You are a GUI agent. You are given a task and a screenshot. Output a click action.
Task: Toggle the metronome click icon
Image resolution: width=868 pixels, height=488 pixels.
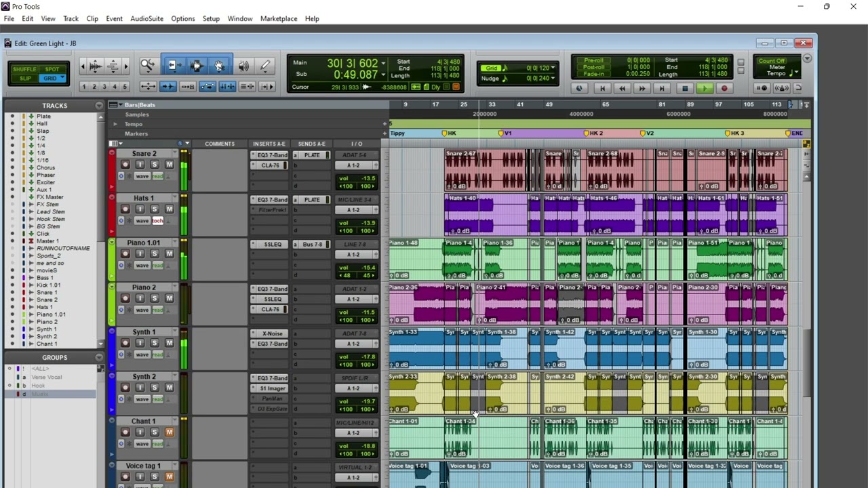[782, 88]
